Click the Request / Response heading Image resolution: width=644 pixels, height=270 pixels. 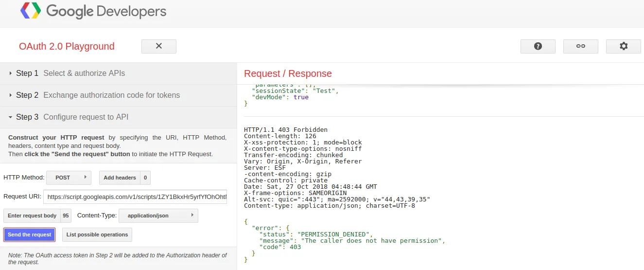coord(288,73)
